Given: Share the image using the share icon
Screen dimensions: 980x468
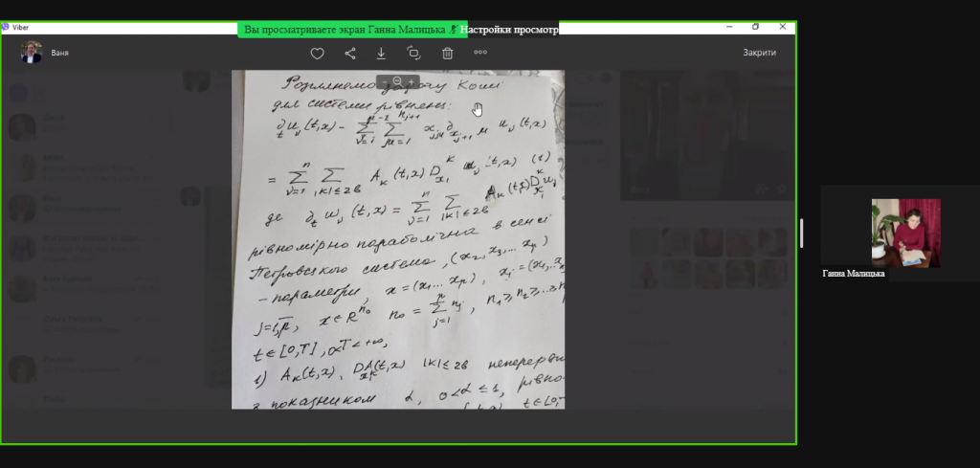Looking at the screenshot, I should click(350, 54).
